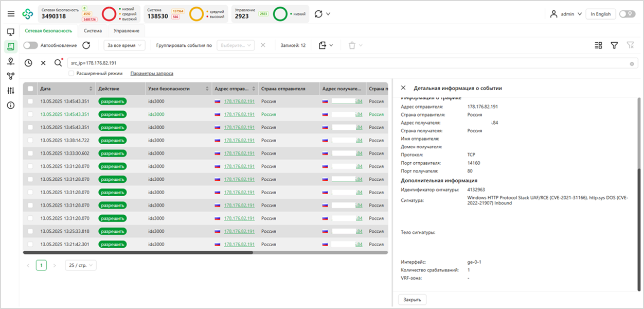This screenshot has width=644, height=309.
Task: Click the info icon in the sidebar
Action: (10, 106)
